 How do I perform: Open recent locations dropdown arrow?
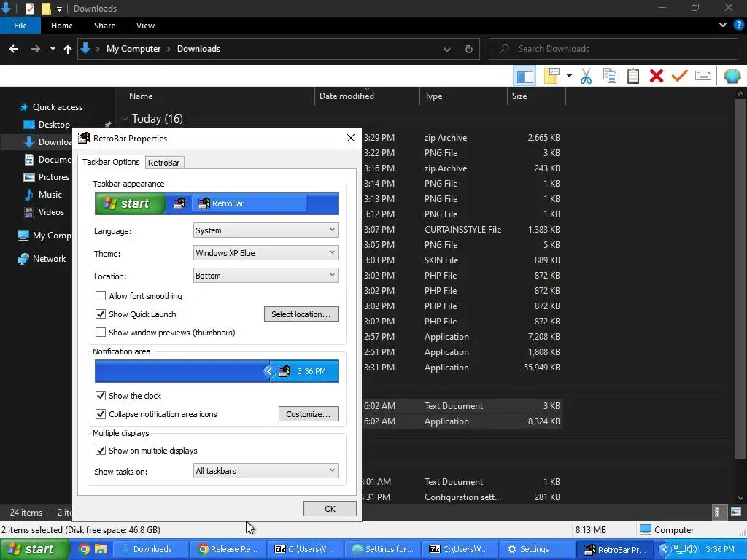point(53,49)
